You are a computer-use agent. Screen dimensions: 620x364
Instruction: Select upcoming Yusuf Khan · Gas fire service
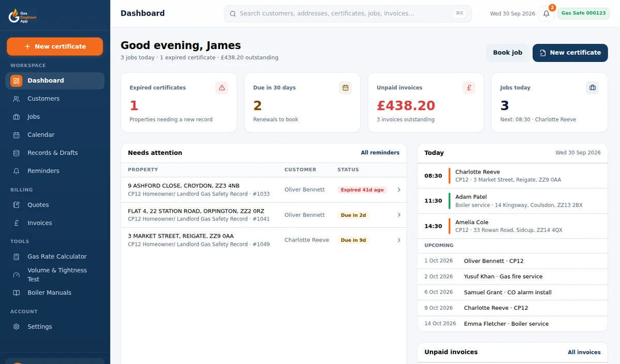pos(513,277)
